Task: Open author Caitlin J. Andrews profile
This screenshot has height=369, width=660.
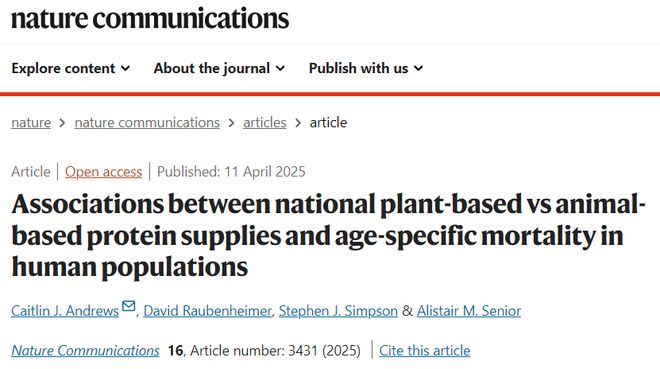Action: [65, 311]
